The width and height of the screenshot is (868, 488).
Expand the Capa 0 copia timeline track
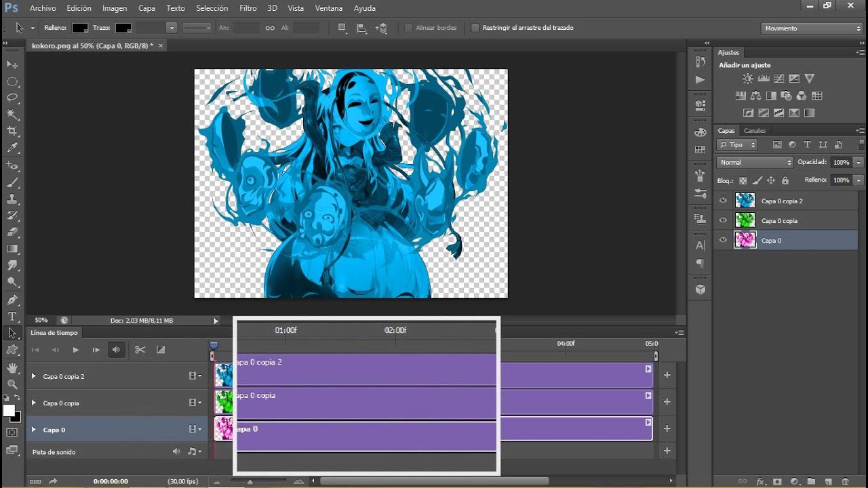pyautogui.click(x=33, y=403)
